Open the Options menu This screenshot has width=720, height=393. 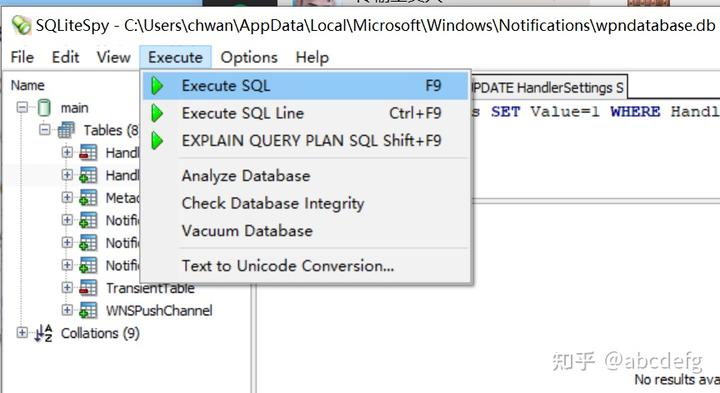click(x=249, y=57)
